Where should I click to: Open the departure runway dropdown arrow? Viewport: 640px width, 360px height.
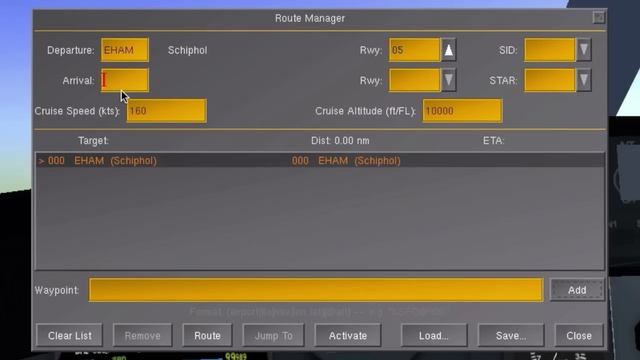pos(449,50)
